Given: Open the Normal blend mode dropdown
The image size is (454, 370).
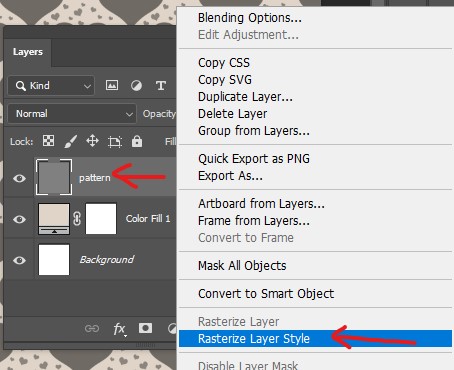Looking at the screenshot, I should (72, 114).
